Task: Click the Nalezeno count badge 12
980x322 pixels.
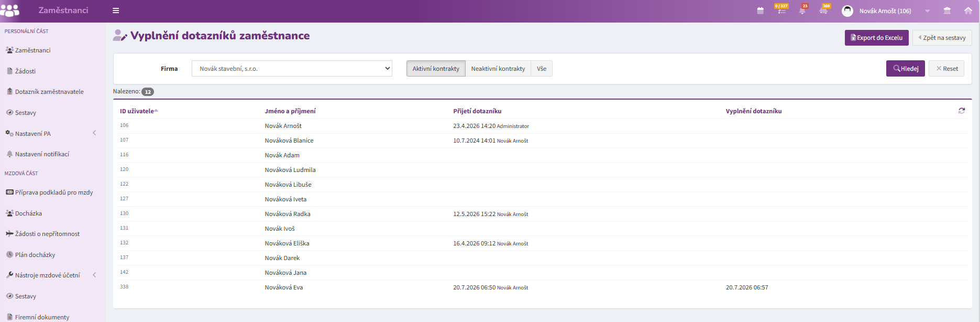Action: (x=148, y=92)
